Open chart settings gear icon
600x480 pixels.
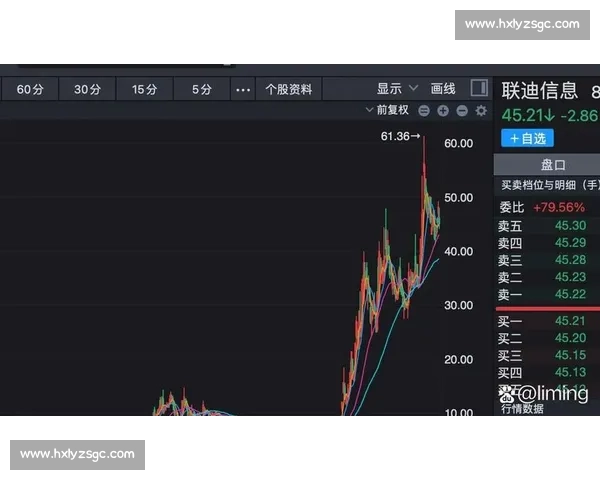pos(481,111)
